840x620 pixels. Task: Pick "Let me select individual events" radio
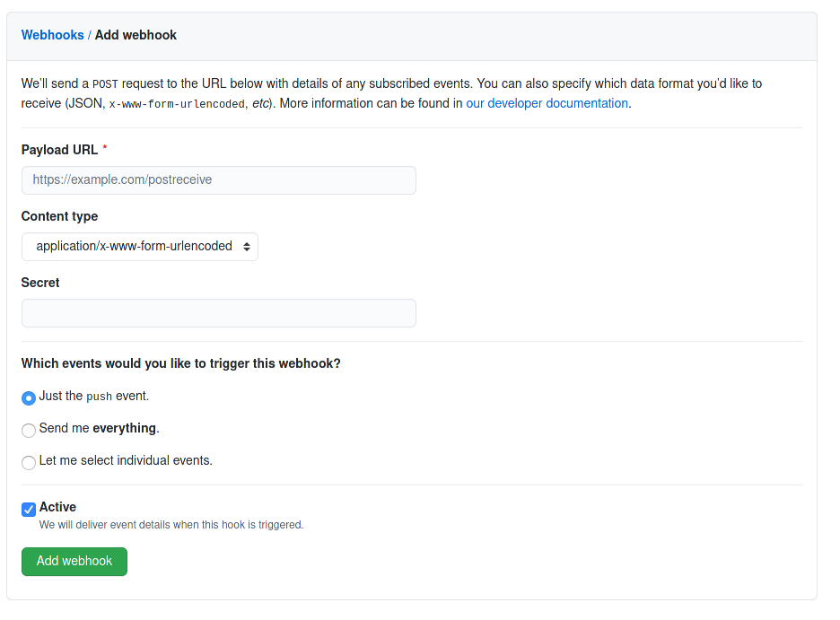point(29,462)
